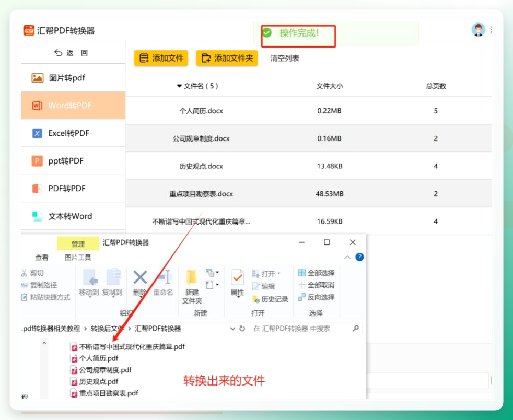Viewport: 513px width, 420px height.
Task: Click the PDF icon beside 历史观点.pdf
Action: [74, 382]
